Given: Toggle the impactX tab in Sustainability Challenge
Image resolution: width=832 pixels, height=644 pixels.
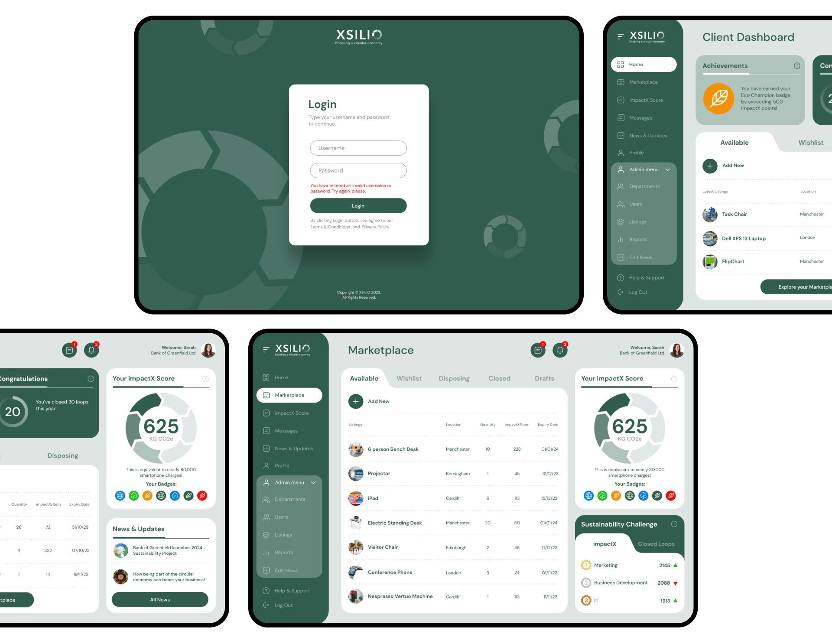Looking at the screenshot, I should [603, 544].
